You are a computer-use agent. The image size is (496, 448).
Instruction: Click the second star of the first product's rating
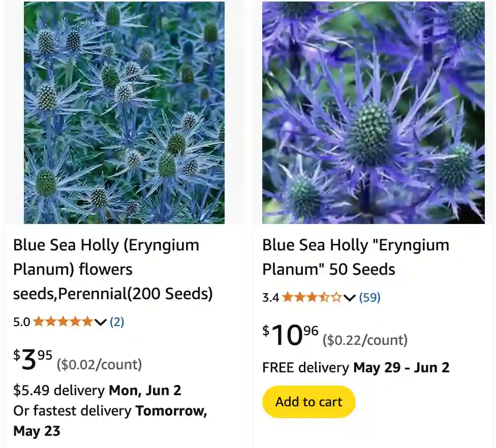[51, 321]
